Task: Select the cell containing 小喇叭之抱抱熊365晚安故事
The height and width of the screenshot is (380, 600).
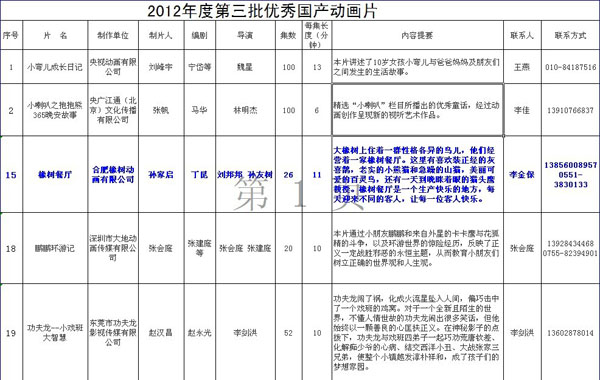Action: [55, 110]
